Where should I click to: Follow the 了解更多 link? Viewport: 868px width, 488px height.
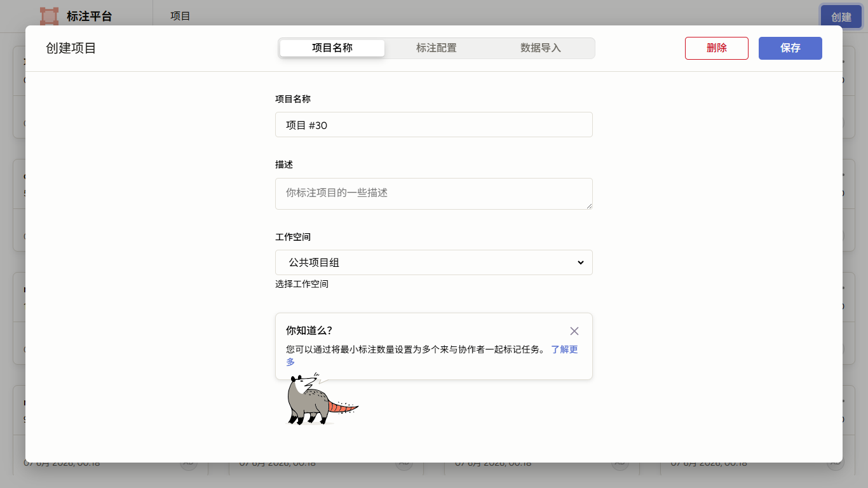point(432,355)
